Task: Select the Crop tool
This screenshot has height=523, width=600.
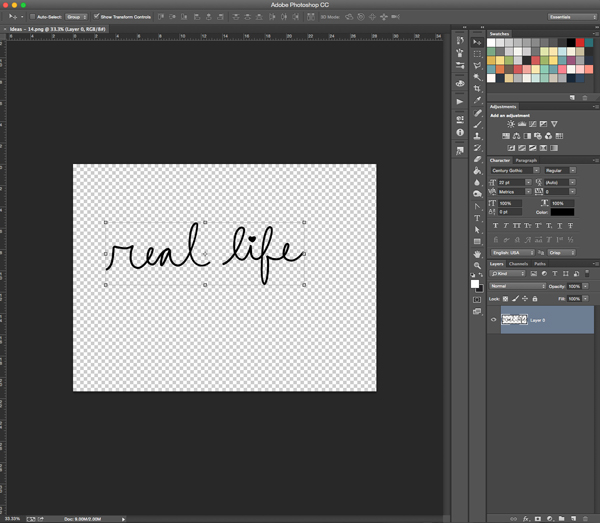Action: click(478, 89)
